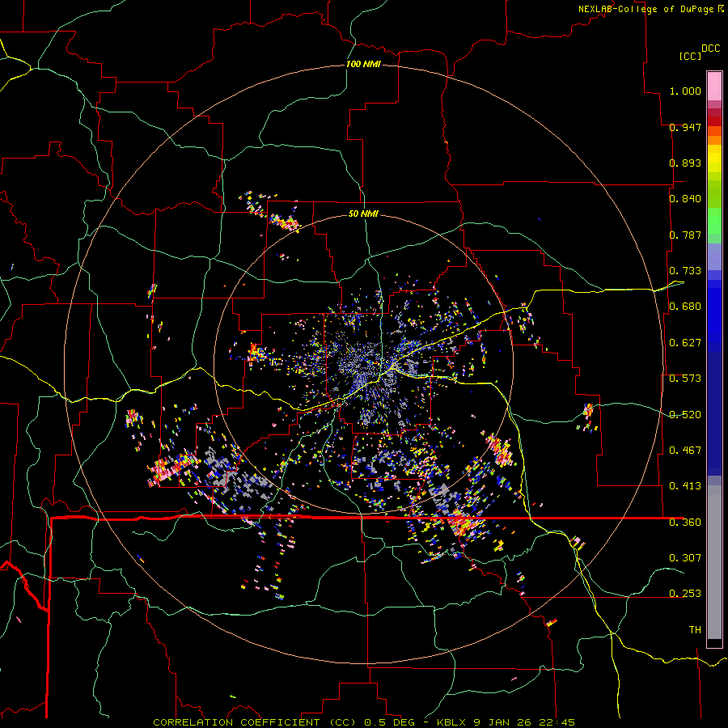The width and height of the screenshot is (728, 728).
Task: Click the 0.947 legend value
Action: pos(685,127)
